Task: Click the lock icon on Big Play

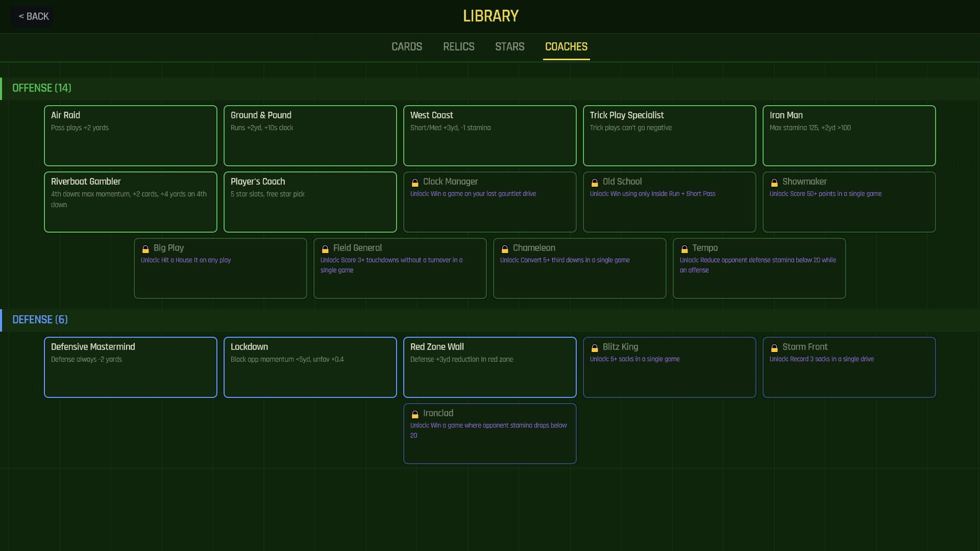Action: click(145, 249)
